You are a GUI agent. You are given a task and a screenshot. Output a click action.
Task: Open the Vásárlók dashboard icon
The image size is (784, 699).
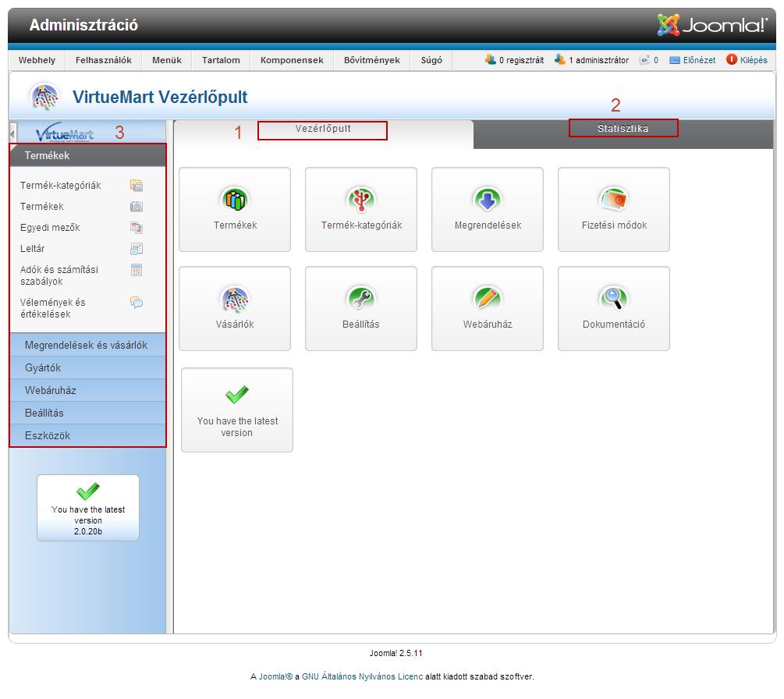click(x=235, y=299)
